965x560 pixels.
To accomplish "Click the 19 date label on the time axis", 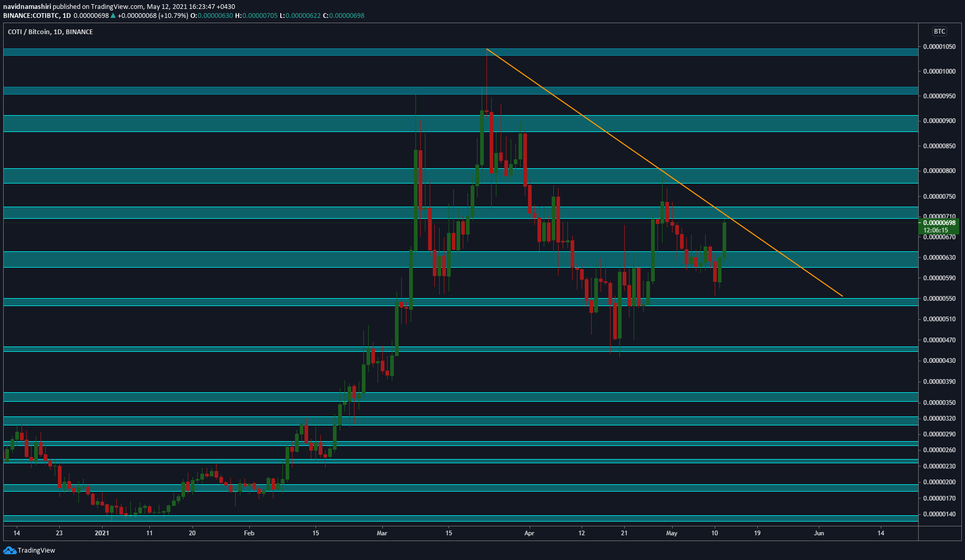I will (757, 533).
